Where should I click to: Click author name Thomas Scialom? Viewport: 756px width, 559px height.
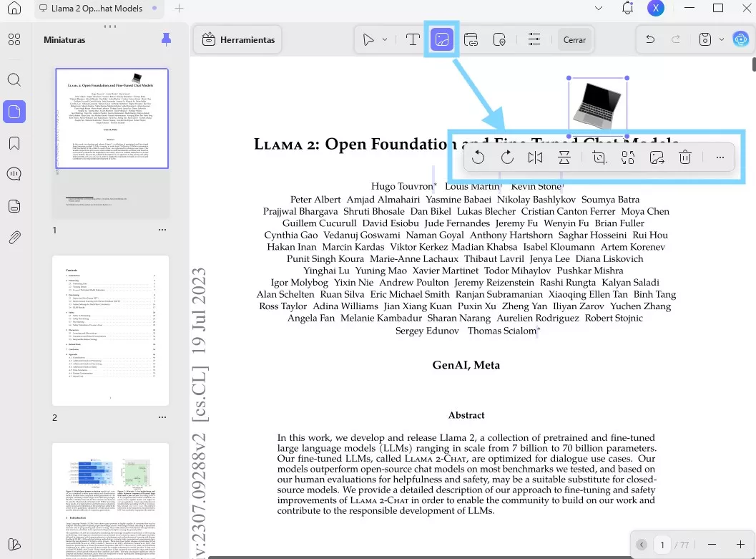tap(502, 331)
